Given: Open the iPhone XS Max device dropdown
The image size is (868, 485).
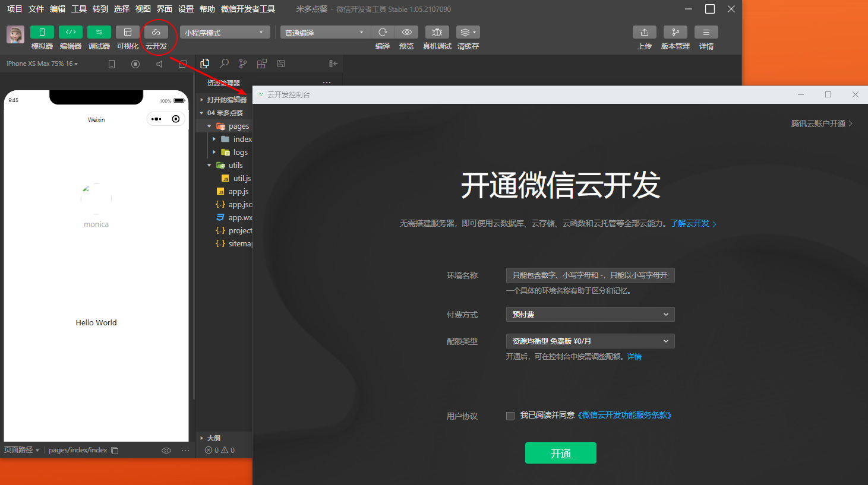Looking at the screenshot, I should [42, 64].
